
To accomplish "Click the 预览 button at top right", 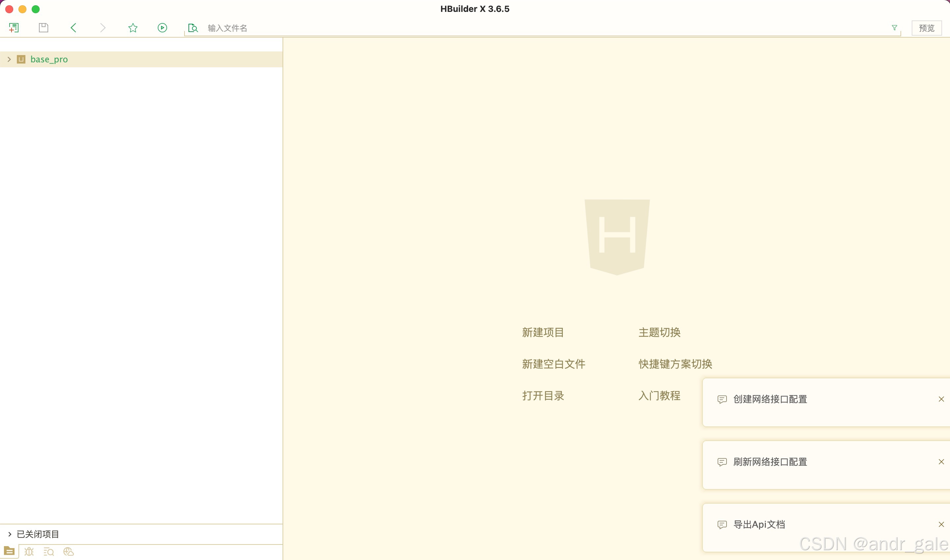I will (x=927, y=28).
